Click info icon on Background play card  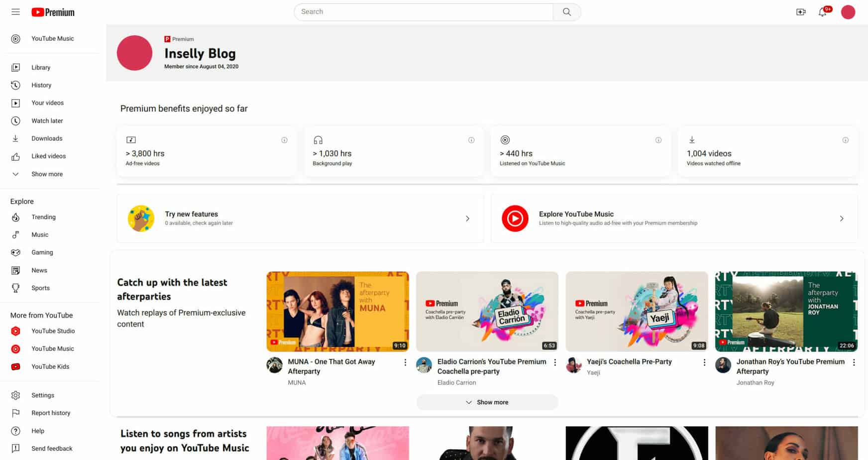coord(471,140)
